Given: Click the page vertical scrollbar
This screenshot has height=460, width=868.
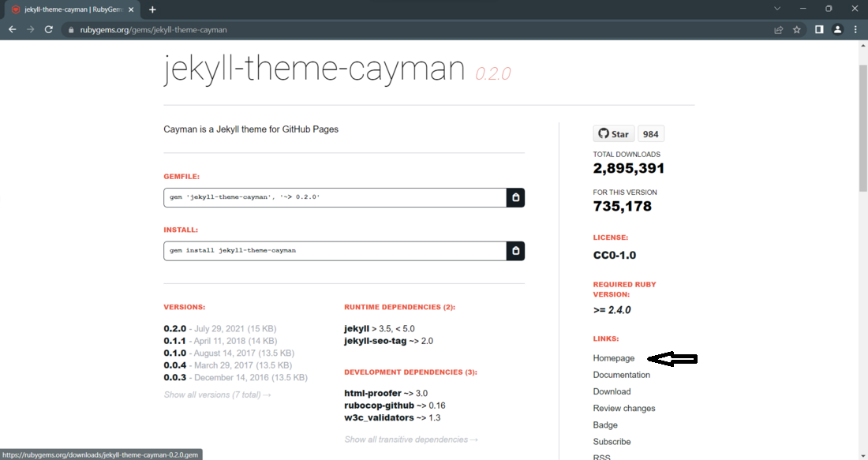Looking at the screenshot, I should [863, 129].
